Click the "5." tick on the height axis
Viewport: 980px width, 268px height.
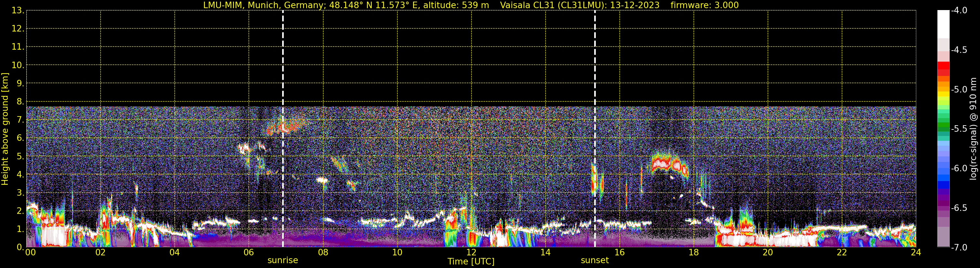click(20, 156)
